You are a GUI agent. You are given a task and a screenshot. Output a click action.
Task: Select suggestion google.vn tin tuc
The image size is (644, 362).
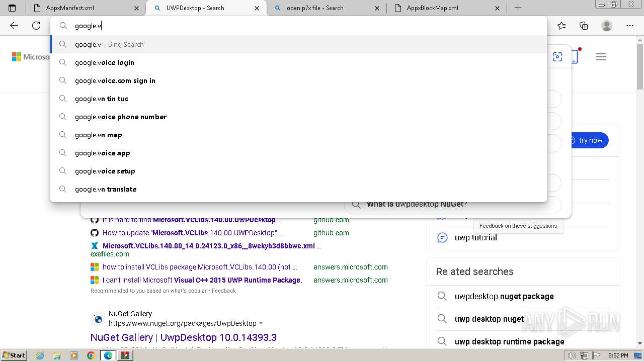tap(299, 99)
